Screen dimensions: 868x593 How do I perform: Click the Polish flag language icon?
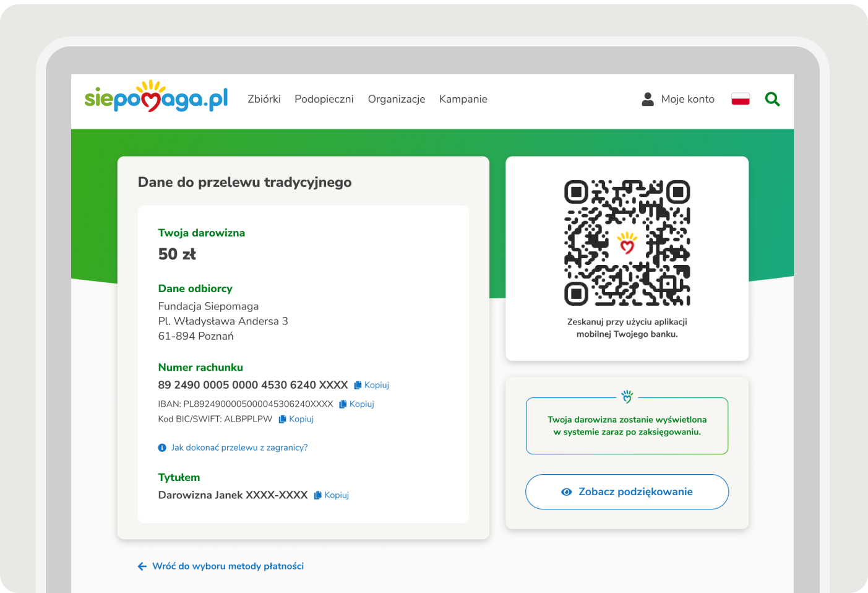point(740,99)
